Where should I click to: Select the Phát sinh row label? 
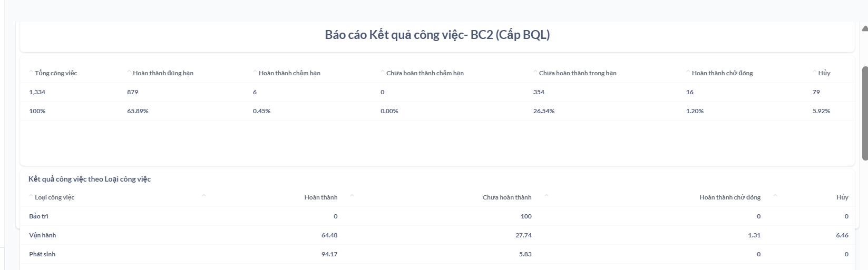click(42, 254)
